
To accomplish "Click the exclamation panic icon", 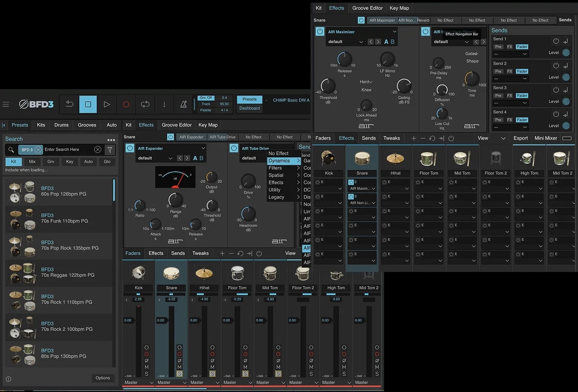I will pos(164,104).
